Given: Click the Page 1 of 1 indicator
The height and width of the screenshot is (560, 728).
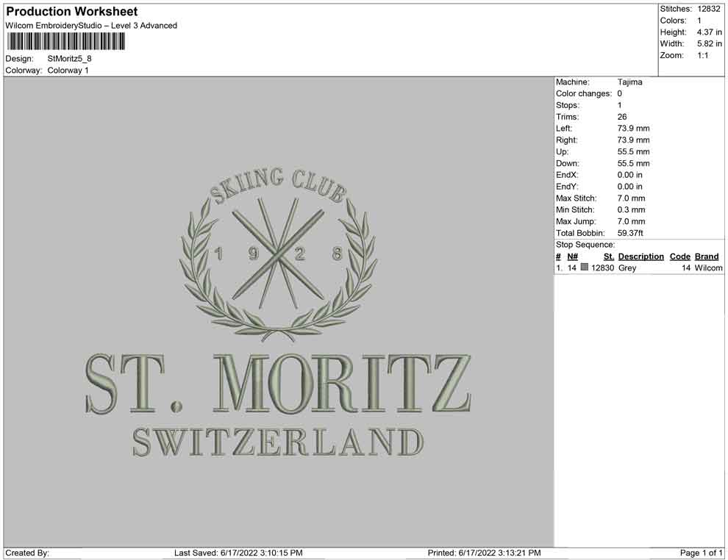Looking at the screenshot, I should coord(701,553).
